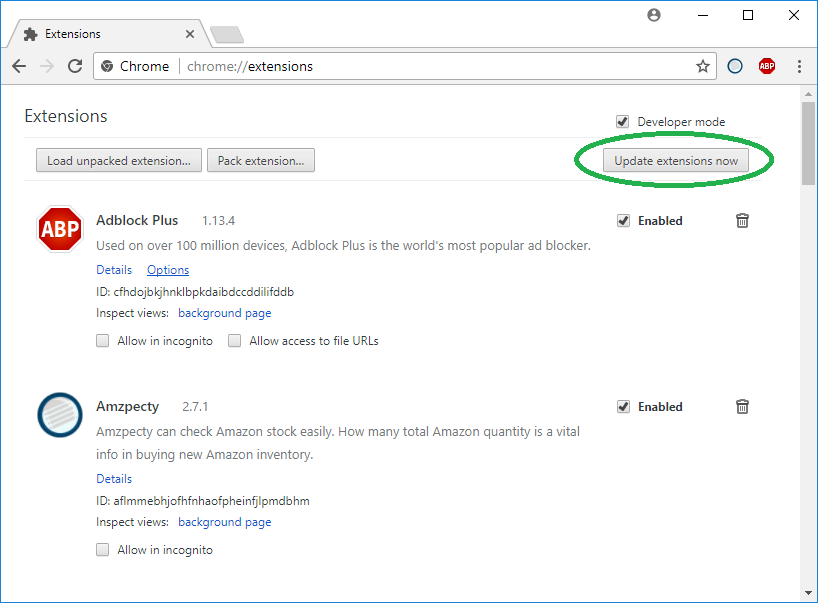This screenshot has width=818, height=603.
Task: Remove Amzpecty with its trash icon
Action: [x=742, y=406]
